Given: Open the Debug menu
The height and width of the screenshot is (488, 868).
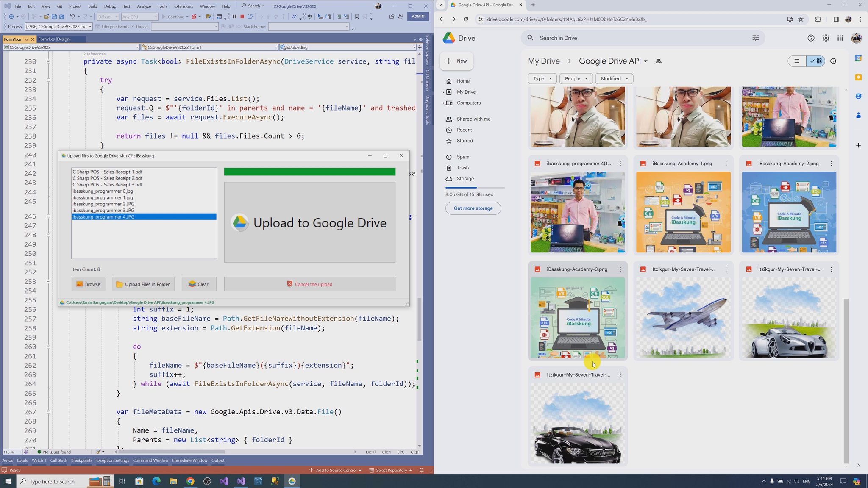Looking at the screenshot, I should (x=110, y=6).
